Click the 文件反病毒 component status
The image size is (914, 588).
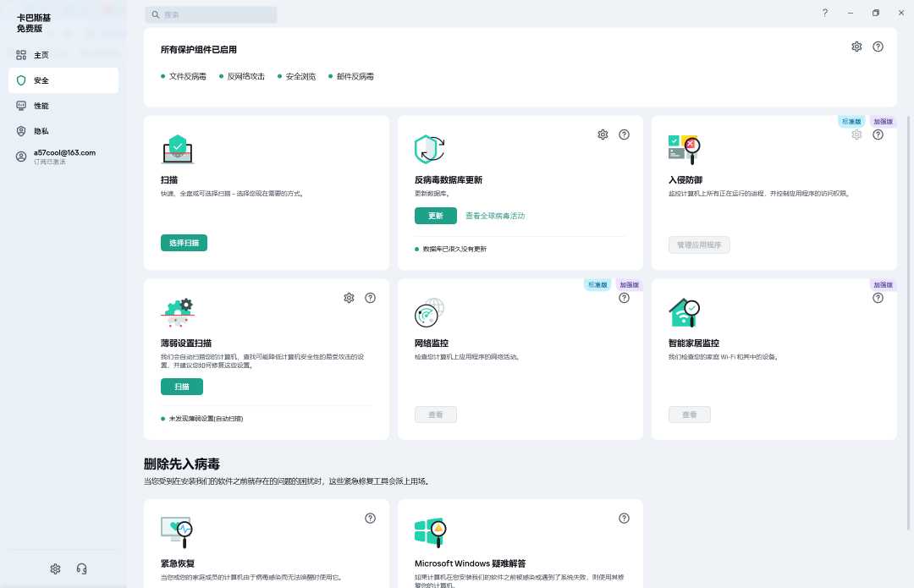coord(184,76)
